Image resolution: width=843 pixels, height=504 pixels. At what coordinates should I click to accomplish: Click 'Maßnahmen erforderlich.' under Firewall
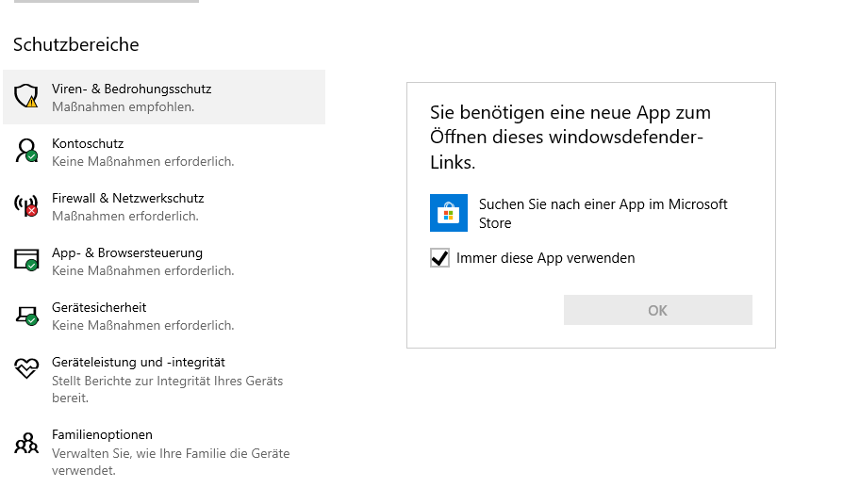[x=125, y=216]
